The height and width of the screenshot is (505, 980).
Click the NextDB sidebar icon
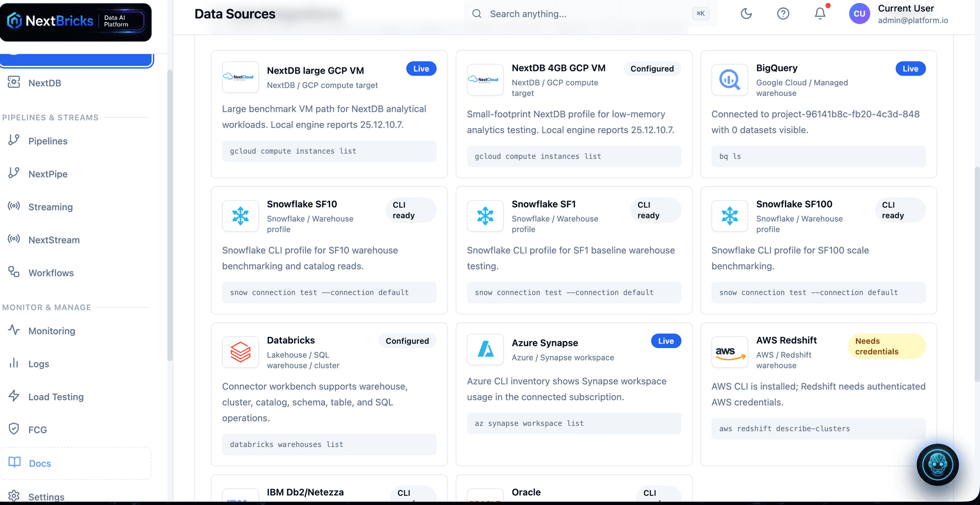(14, 82)
